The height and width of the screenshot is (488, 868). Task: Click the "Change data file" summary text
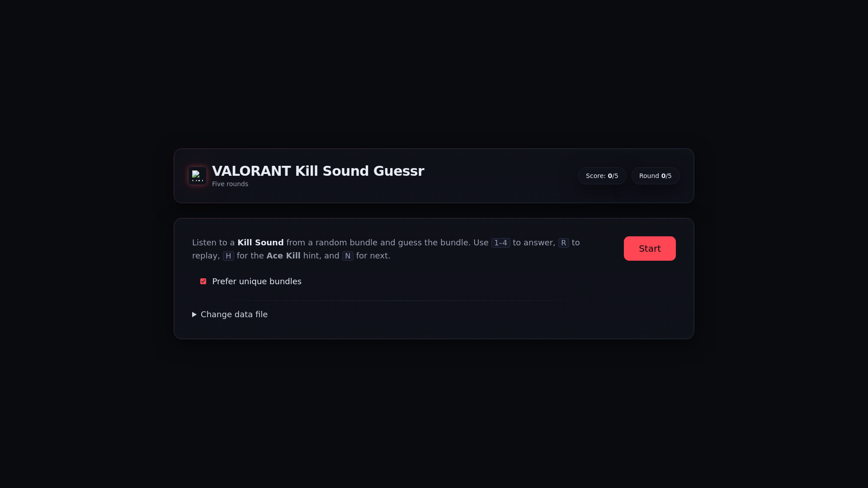[234, 314]
